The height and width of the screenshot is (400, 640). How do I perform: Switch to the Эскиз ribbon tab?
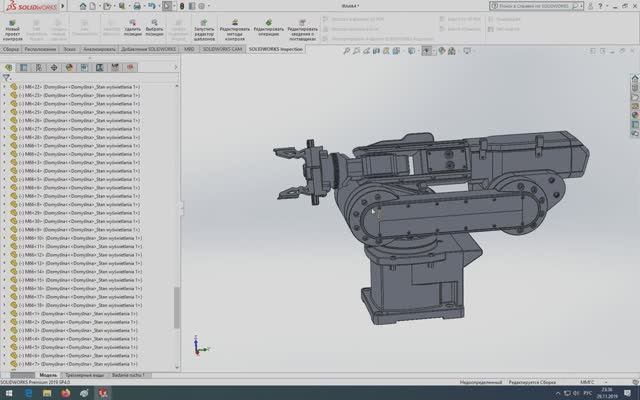[69, 48]
